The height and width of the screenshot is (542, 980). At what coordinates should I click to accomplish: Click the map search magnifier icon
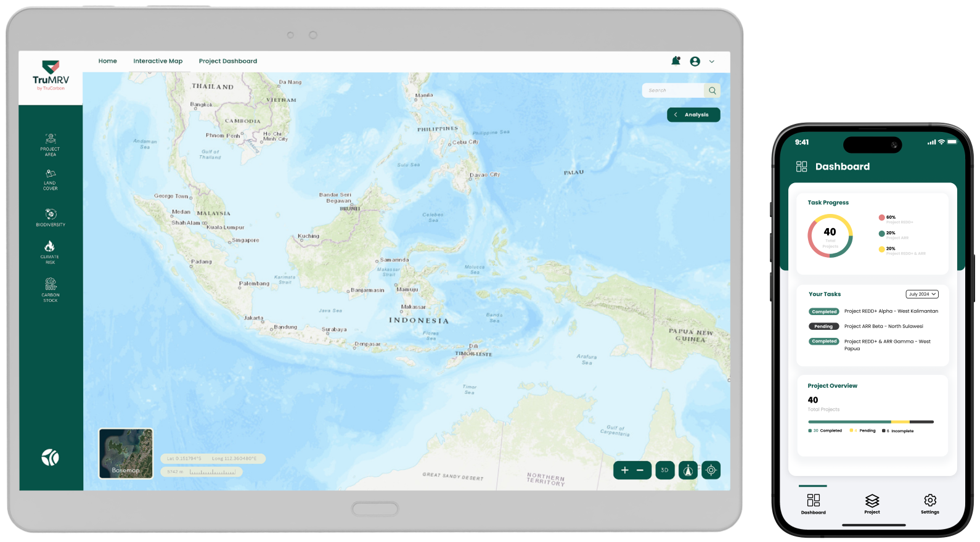tap(712, 91)
